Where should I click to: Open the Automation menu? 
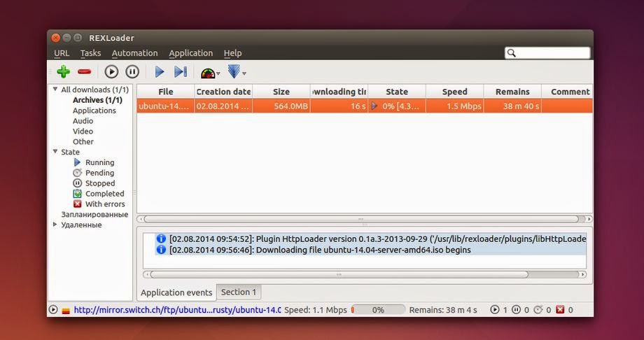pos(134,53)
